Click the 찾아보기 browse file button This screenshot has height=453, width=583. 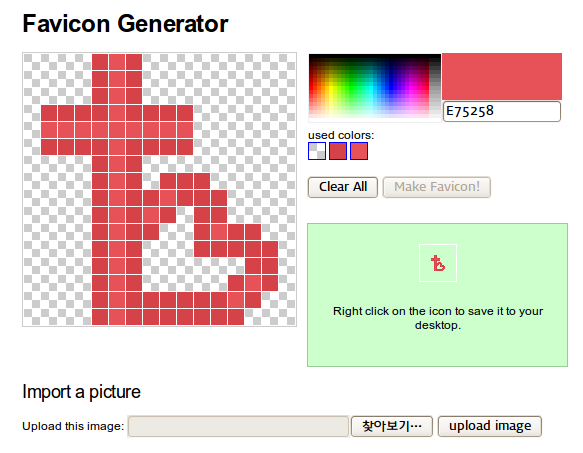point(392,426)
